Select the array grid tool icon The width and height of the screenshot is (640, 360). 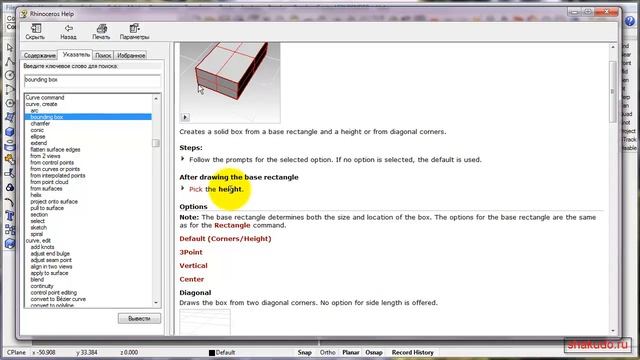10,229
